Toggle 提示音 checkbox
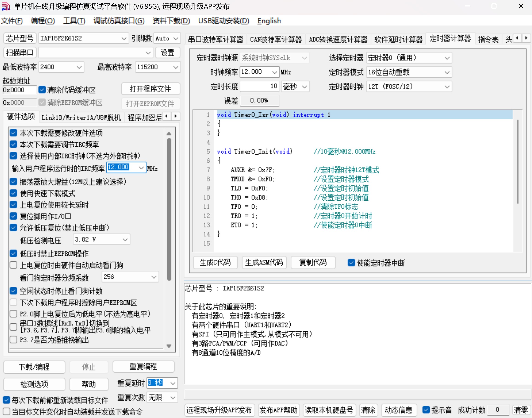 [426, 409]
